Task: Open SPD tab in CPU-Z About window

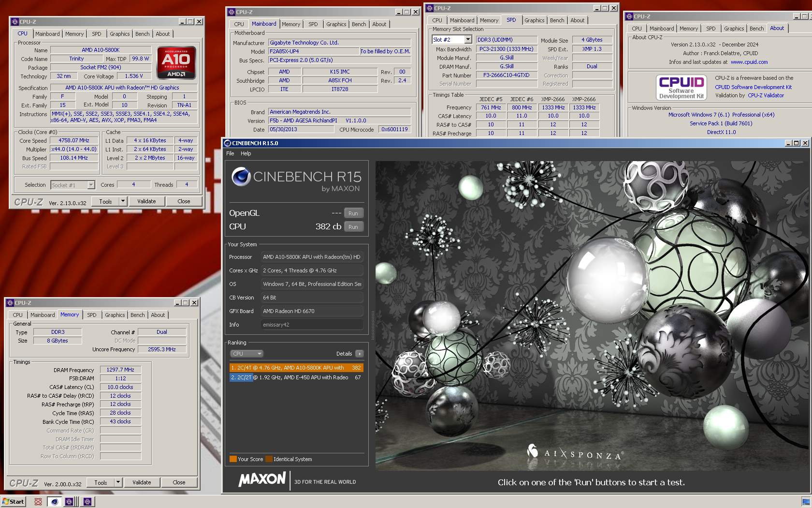Action: pos(710,29)
